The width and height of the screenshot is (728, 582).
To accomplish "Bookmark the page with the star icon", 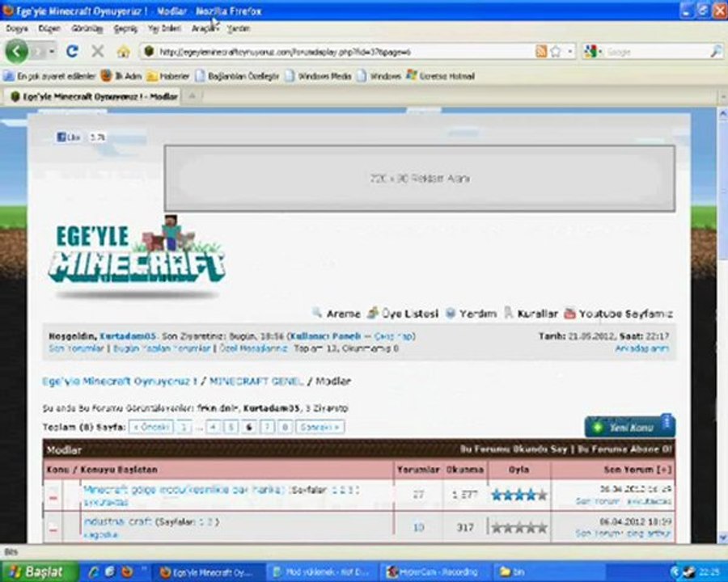I will pyautogui.click(x=555, y=52).
